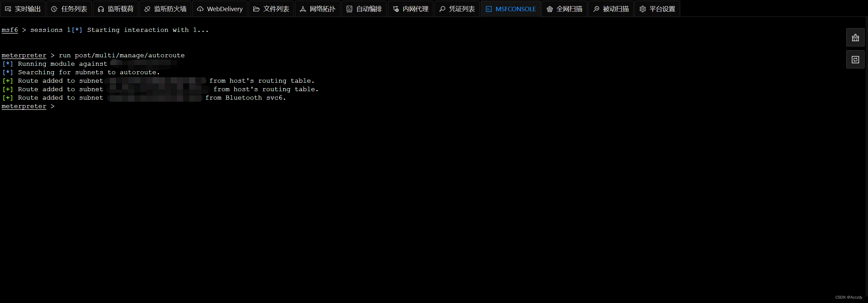Click the 内网代理 proxy icon
Viewport: 868px width, 303px height.
396,9
